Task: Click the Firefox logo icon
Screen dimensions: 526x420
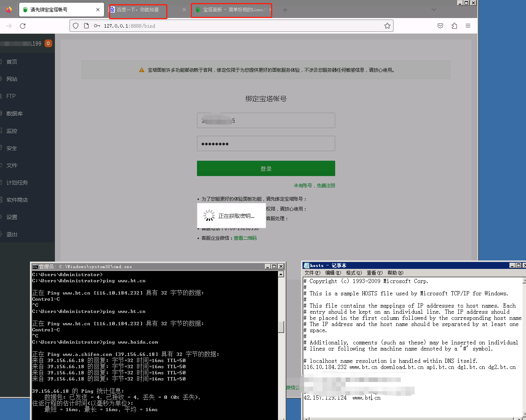Action: 9,10
